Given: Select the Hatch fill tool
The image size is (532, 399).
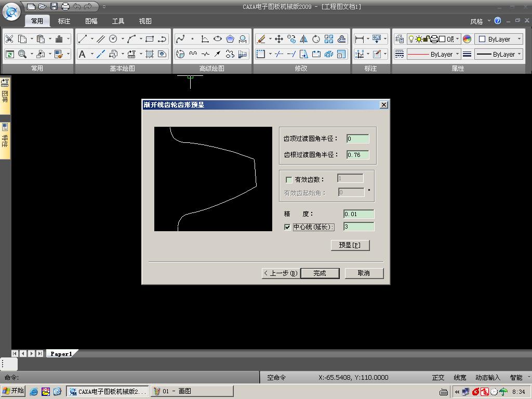Looking at the screenshot, I should [150, 54].
